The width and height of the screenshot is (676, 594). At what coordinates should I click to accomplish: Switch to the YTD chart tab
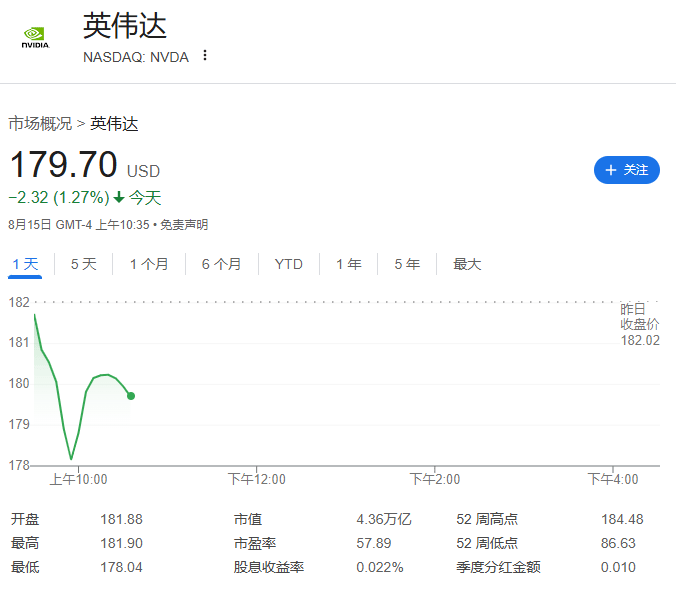(x=288, y=264)
